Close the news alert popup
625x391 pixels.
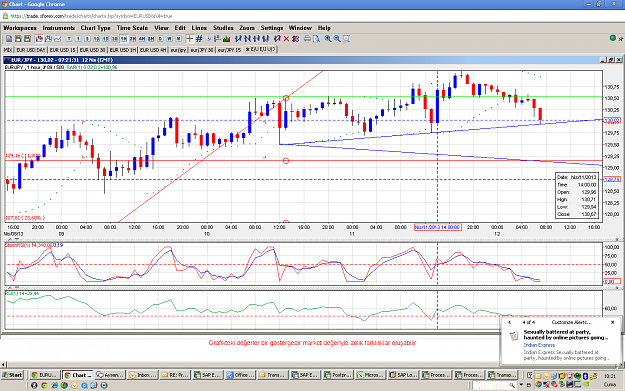tap(613, 322)
